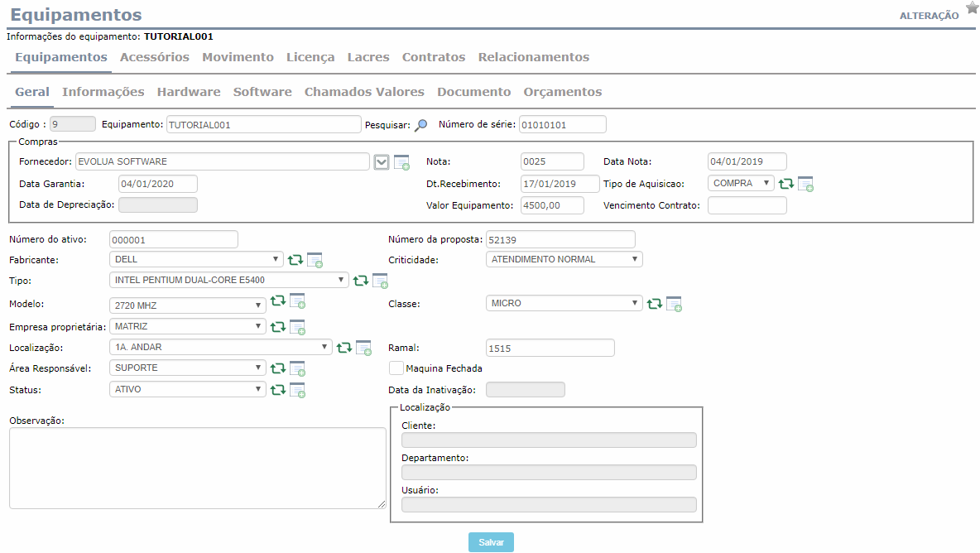Refresh the Tipo de Aquisicao list
The width and height of the screenshot is (980, 553).
click(x=786, y=184)
